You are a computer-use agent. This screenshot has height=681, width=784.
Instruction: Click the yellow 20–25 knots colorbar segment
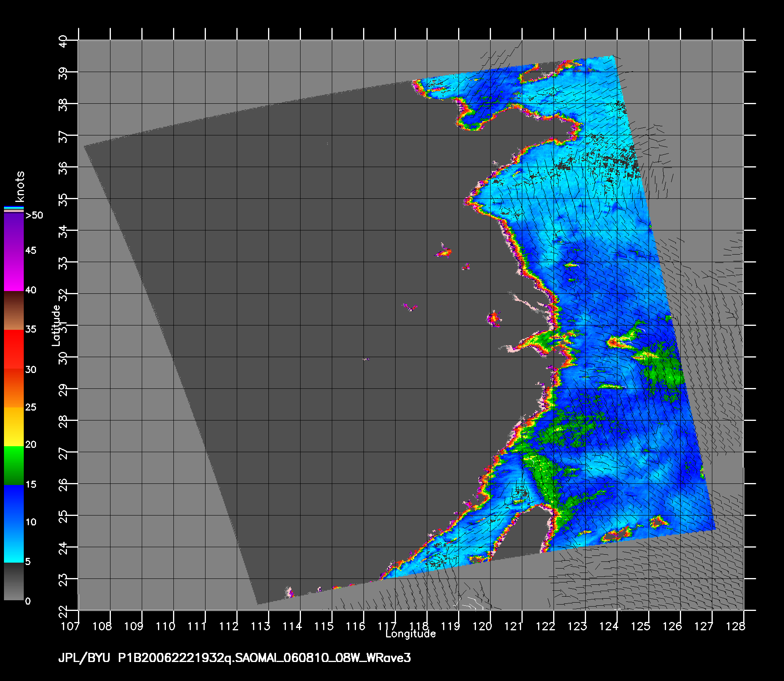(14, 427)
